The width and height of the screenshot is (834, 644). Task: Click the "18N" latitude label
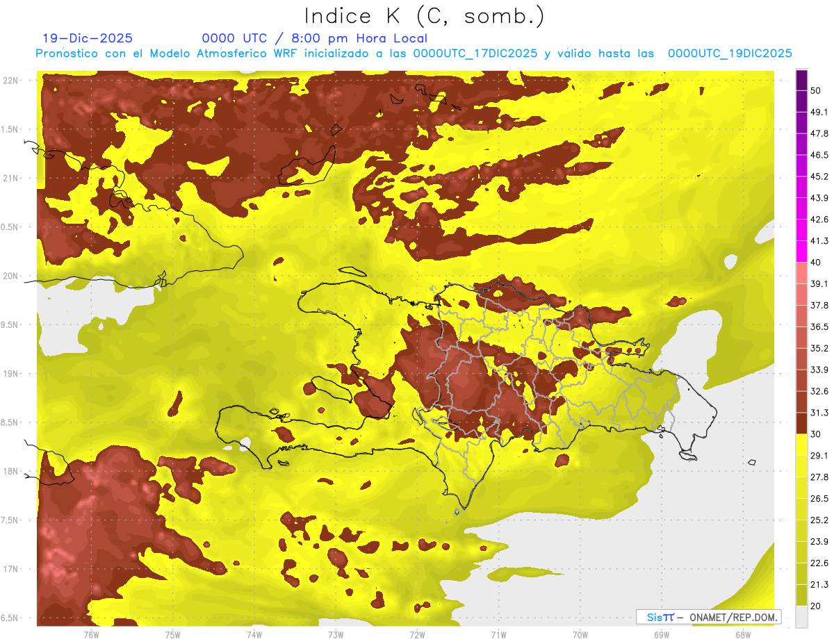(11, 472)
